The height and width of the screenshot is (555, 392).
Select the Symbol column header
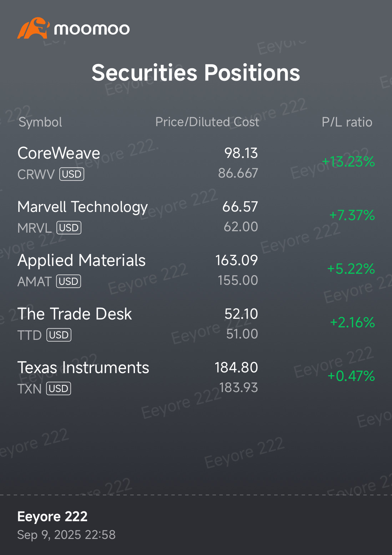click(x=40, y=122)
